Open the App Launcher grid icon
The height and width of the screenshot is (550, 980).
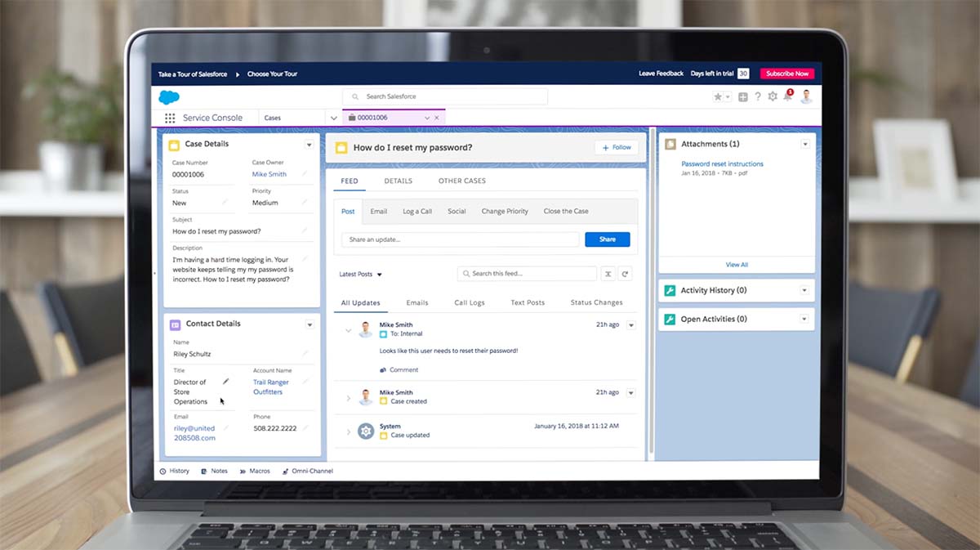pos(170,118)
